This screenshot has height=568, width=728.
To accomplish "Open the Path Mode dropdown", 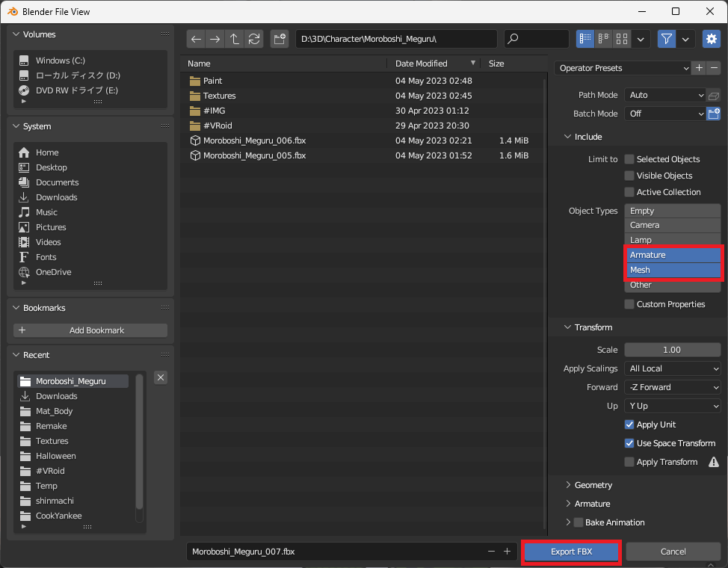I will (664, 95).
